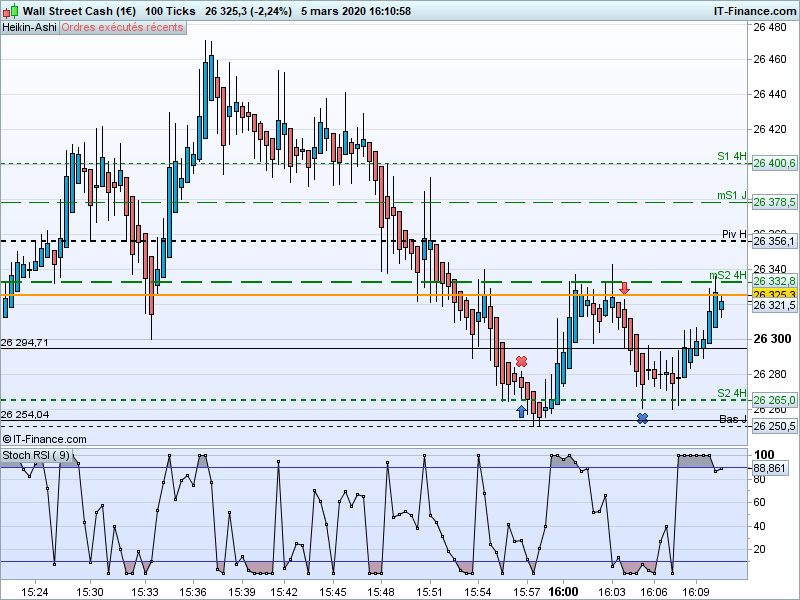Click the blue X order marker near 26 254
Image resolution: width=800 pixels, height=600 pixels.
pyautogui.click(x=642, y=418)
